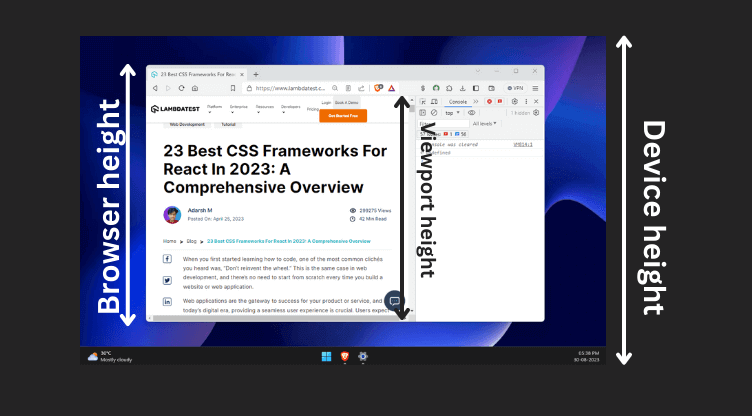Go back using the browser back arrow

[155, 88]
